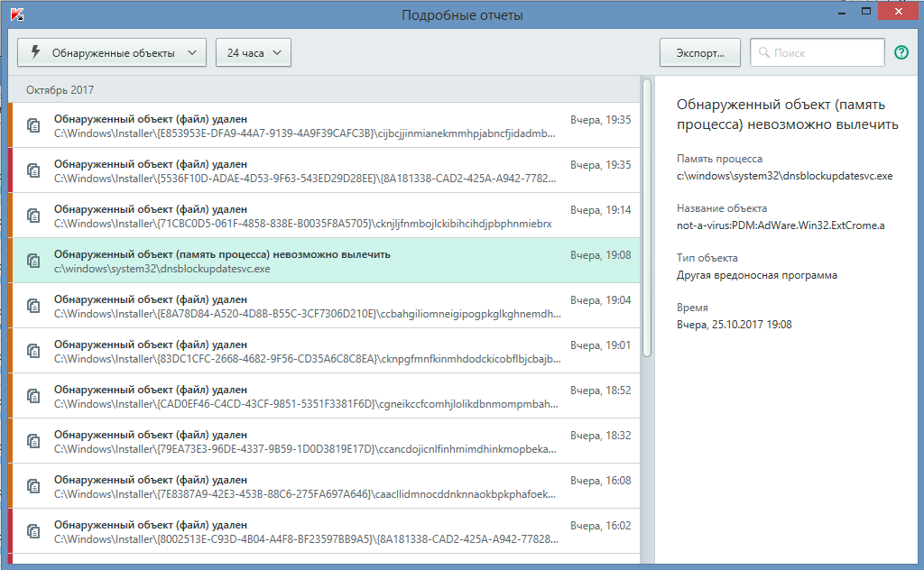924x570 pixels.
Task: Open the Обнаруженные объекты filter dropdown
Action: 112,53
